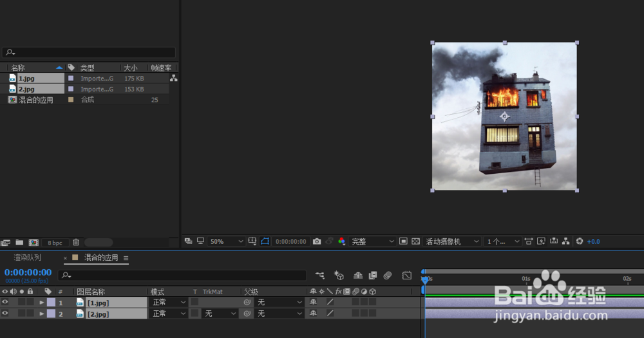The image size is (644, 338).
Task: Expand layer 1 [1.jpg] properties triangle
Action: click(x=42, y=303)
